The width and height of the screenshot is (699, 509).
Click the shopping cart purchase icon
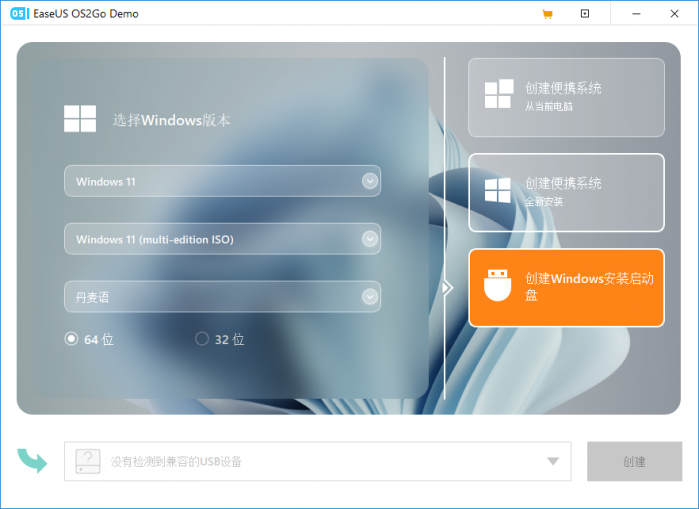[547, 14]
